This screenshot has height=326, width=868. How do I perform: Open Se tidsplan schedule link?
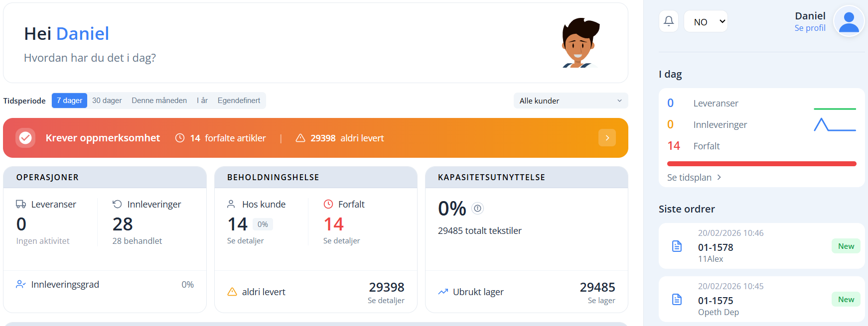(x=694, y=178)
